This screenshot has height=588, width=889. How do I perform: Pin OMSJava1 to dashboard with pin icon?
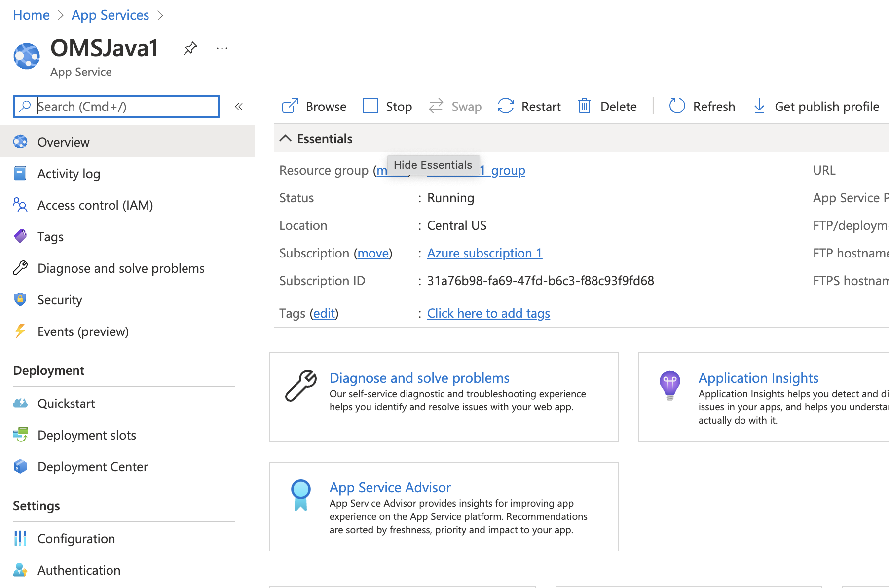coord(190,48)
